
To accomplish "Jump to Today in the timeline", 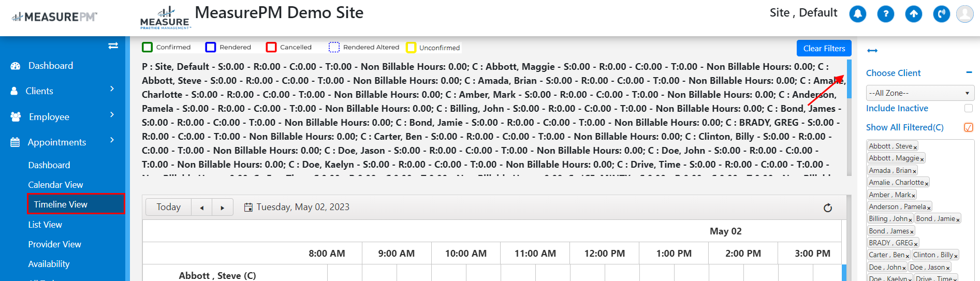I will (x=169, y=207).
